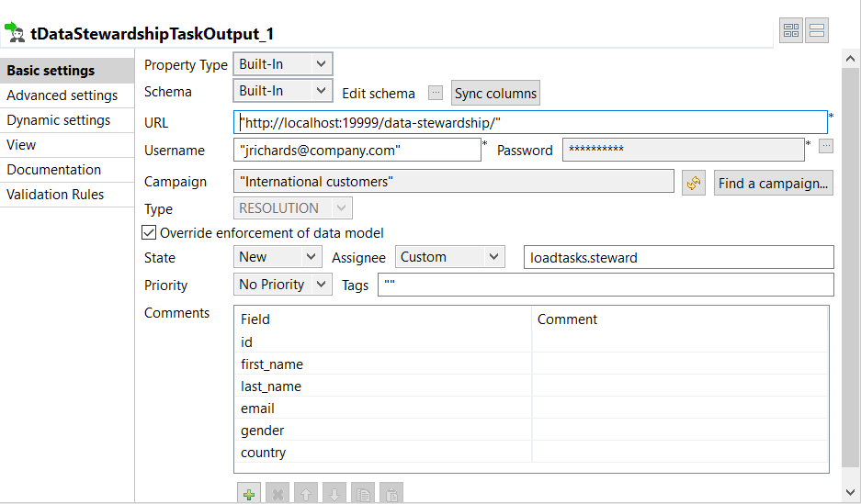Open the Property Type dropdown
861x504 pixels.
(x=283, y=64)
